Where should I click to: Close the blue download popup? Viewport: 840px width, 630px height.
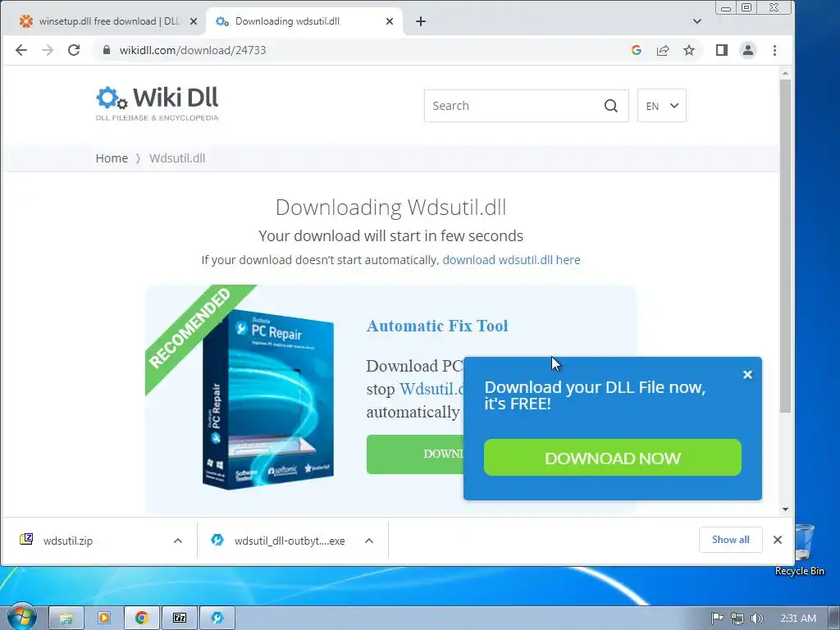coord(747,375)
